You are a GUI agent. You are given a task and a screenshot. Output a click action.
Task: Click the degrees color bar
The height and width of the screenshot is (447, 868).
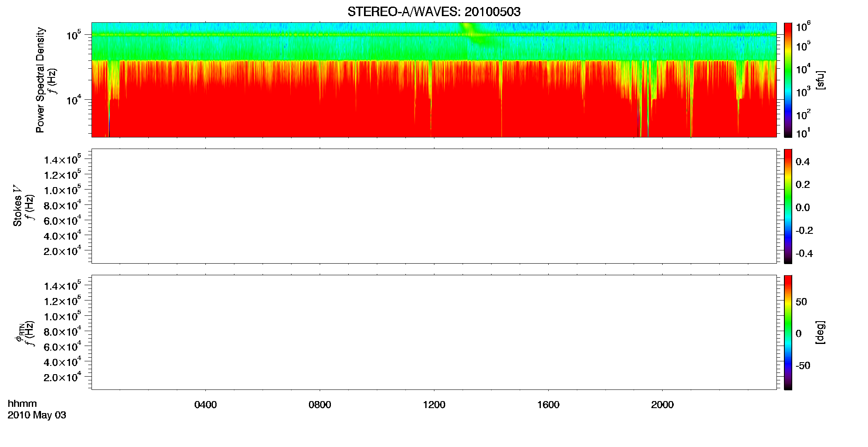click(788, 332)
